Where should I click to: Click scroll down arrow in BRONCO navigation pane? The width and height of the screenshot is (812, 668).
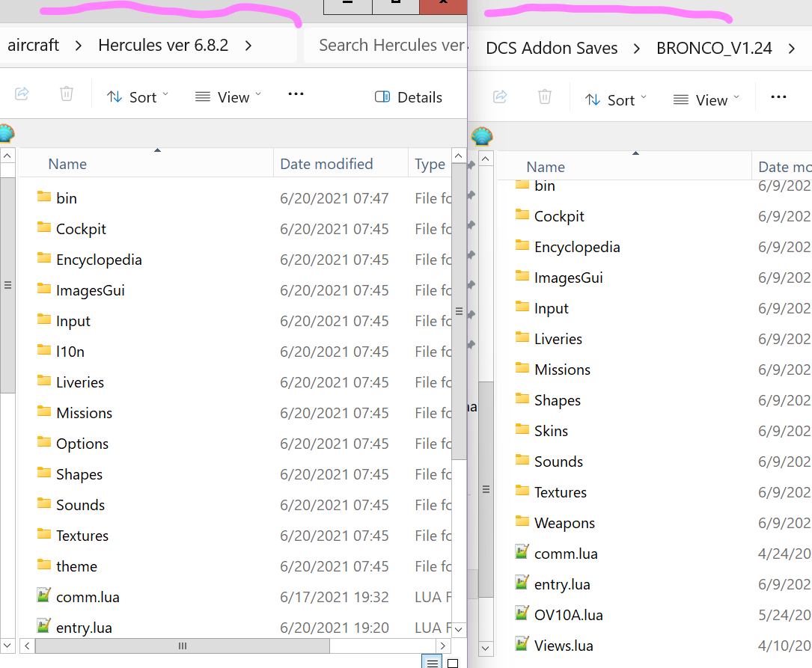(485, 648)
